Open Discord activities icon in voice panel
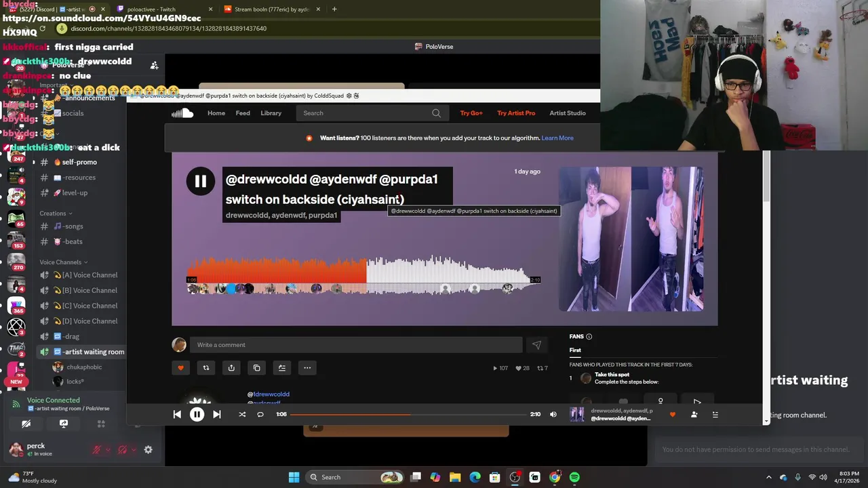The image size is (868, 488). tap(101, 424)
